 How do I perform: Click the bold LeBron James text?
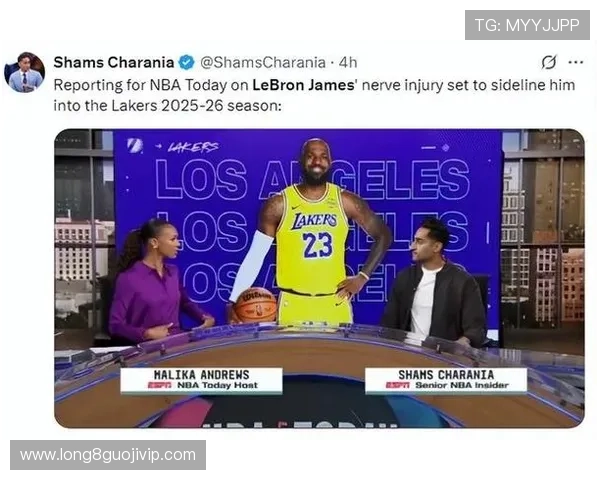(x=303, y=85)
